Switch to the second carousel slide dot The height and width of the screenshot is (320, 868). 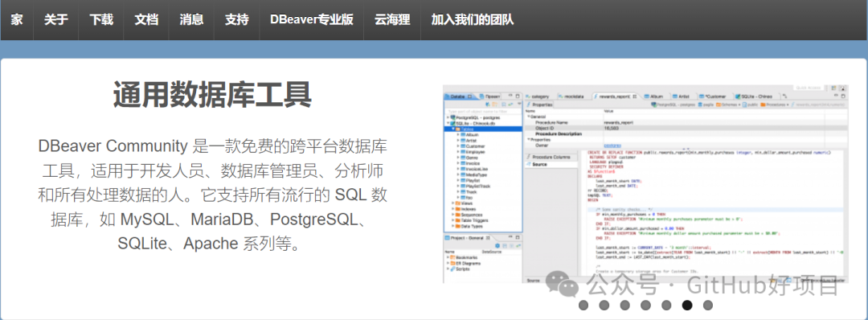coord(604,305)
